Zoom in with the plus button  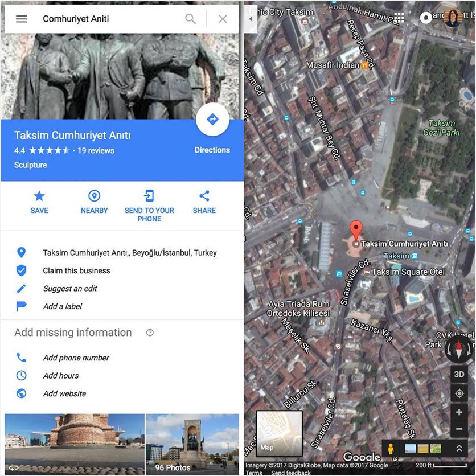[459, 412]
